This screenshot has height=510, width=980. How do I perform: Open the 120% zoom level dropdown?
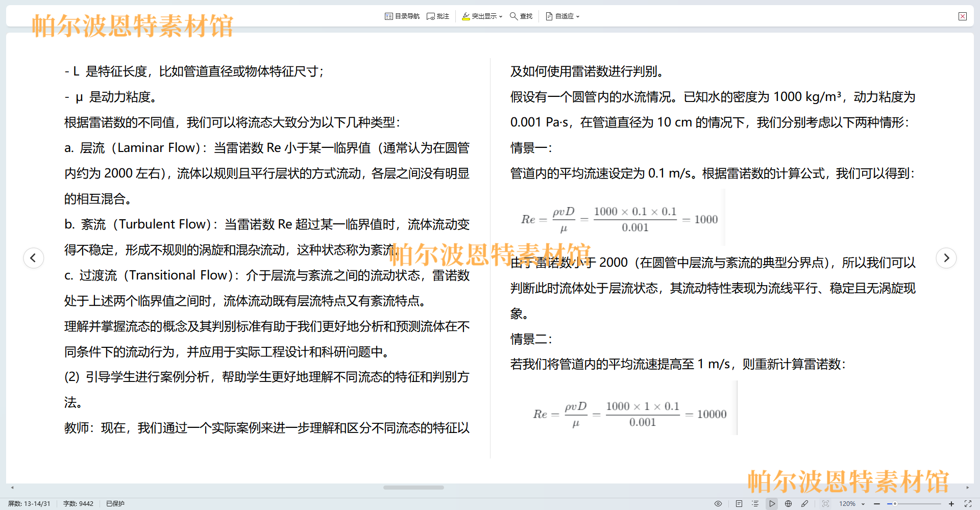tap(852, 503)
